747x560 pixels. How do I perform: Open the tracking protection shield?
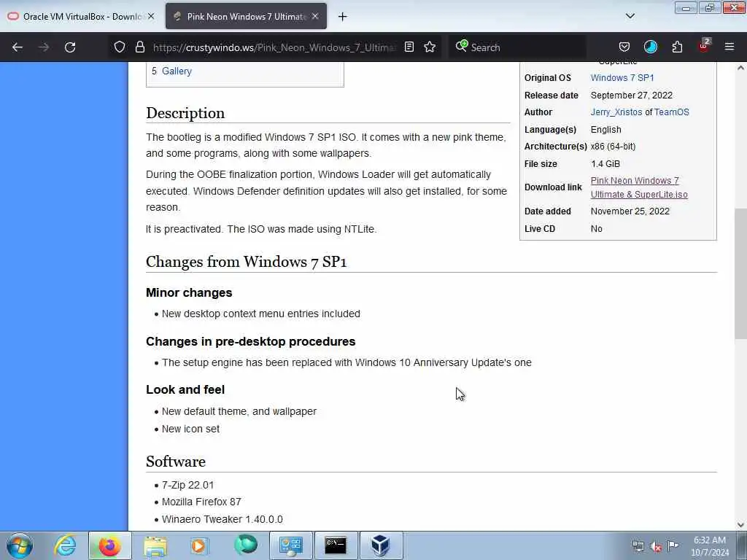click(120, 47)
